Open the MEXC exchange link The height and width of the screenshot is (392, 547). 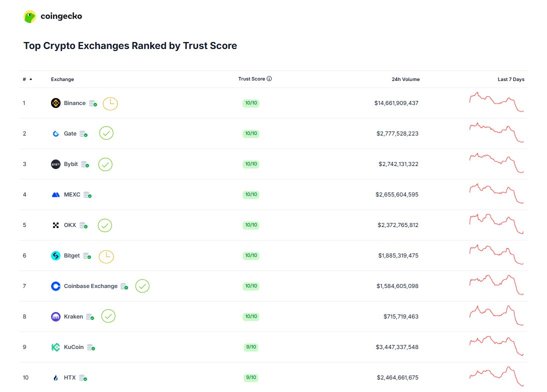pyautogui.click(x=72, y=195)
